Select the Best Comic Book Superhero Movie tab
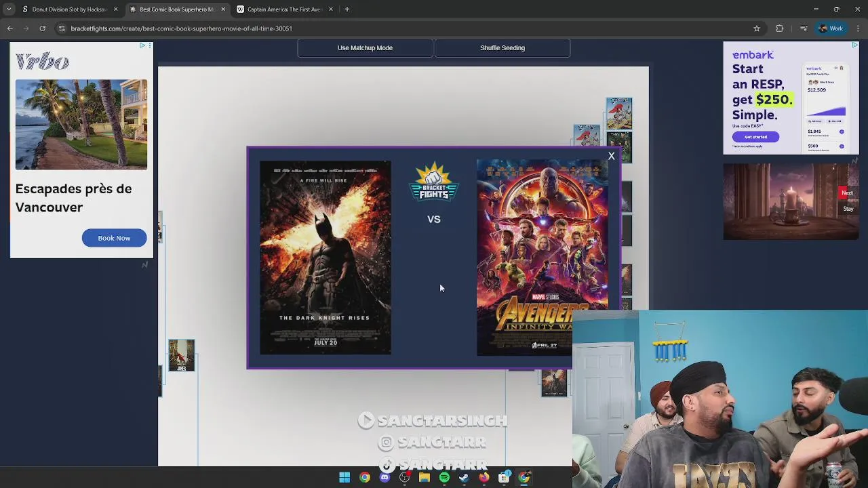This screenshot has width=868, height=488. tap(176, 9)
